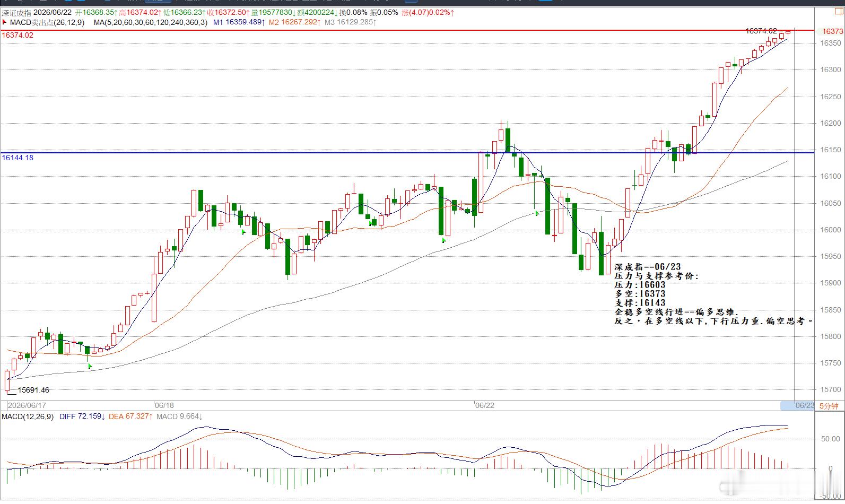This screenshot has width=845, height=504.
Task: Click the red triangle beside MACD卖出点
Action: coord(5,22)
